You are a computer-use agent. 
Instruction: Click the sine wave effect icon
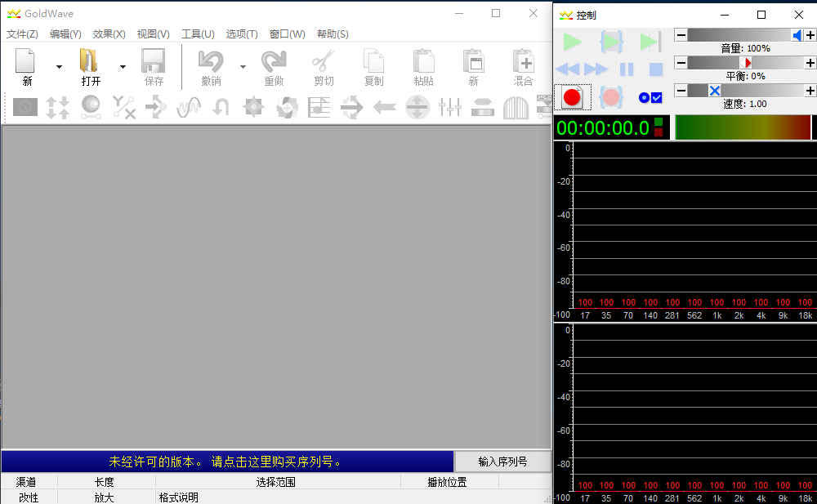pos(189,107)
